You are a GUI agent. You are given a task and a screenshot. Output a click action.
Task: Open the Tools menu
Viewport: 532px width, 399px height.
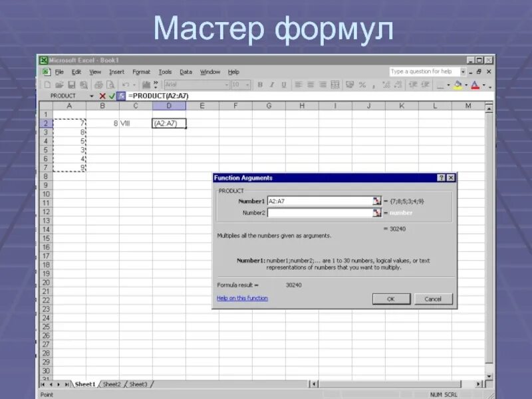[x=165, y=72]
